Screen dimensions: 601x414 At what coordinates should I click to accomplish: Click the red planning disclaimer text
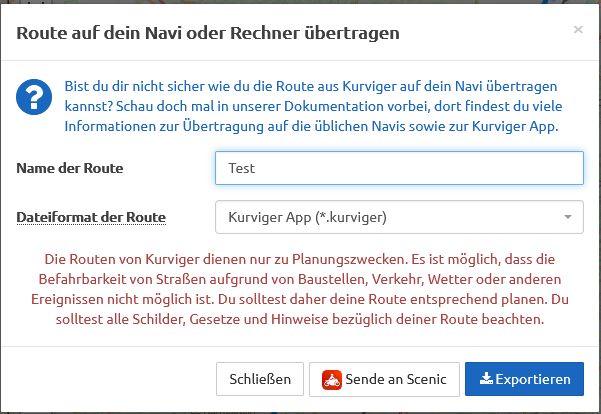tap(300, 289)
